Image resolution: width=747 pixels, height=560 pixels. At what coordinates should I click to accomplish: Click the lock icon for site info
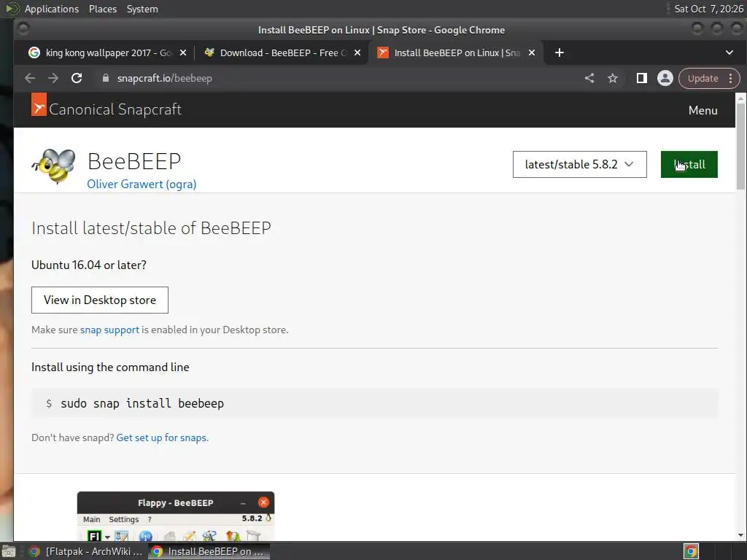(x=106, y=78)
